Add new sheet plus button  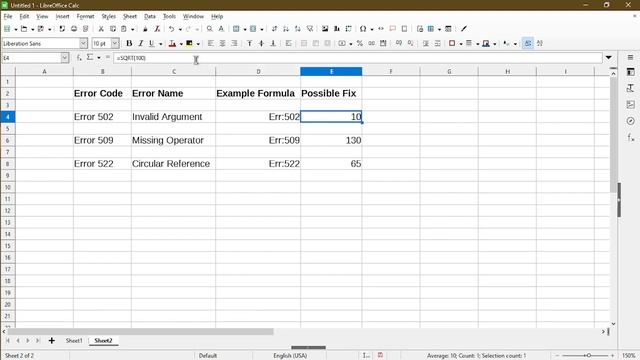(x=51, y=340)
